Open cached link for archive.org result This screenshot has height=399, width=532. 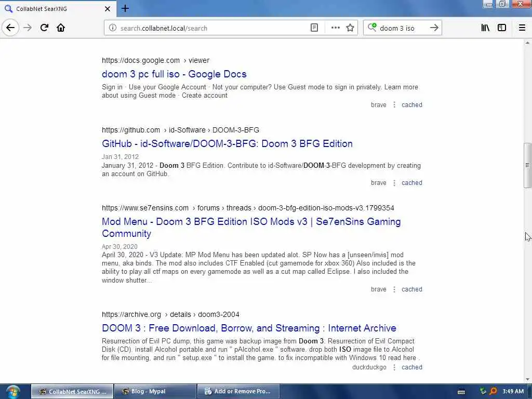[x=412, y=367]
